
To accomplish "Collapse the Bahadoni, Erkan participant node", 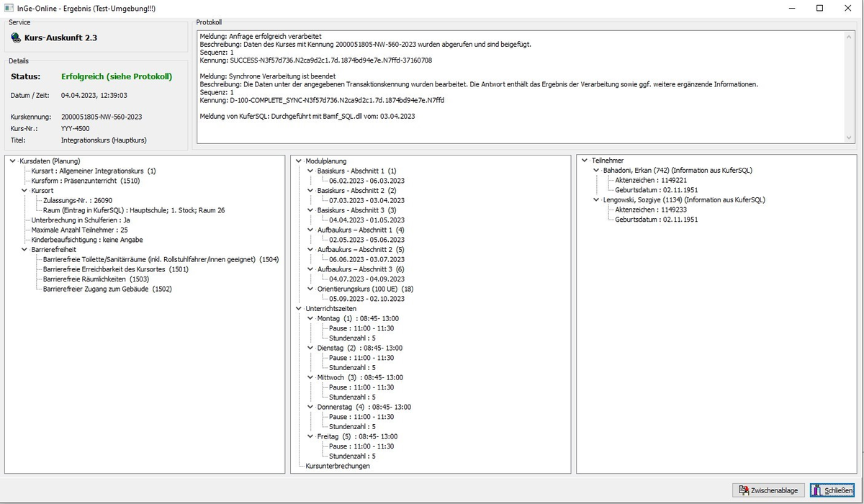I will (596, 171).
